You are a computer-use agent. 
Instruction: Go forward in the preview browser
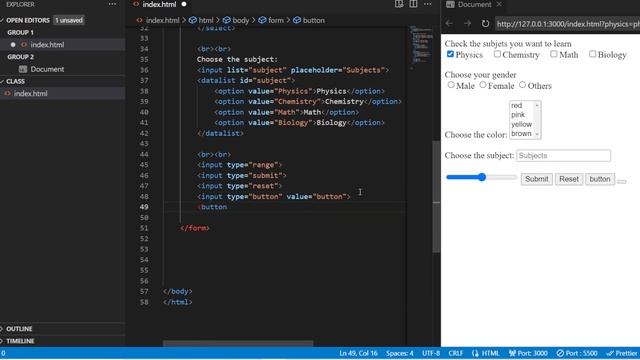(467, 24)
